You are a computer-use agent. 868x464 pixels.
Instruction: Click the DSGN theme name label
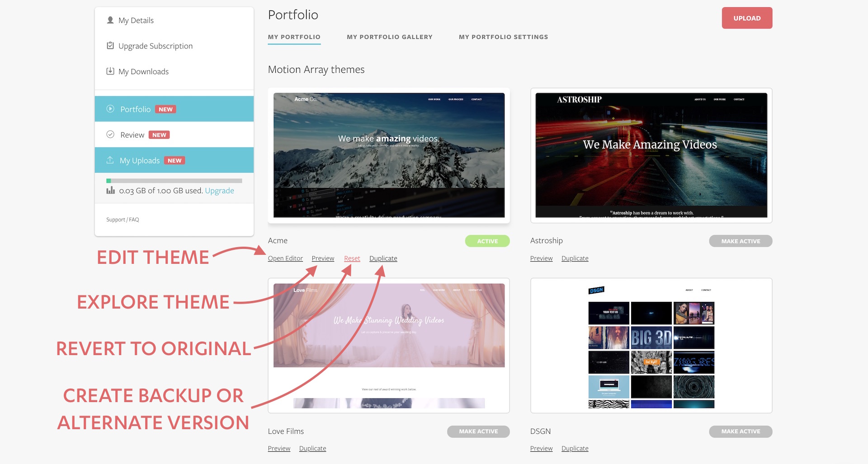[x=540, y=431]
